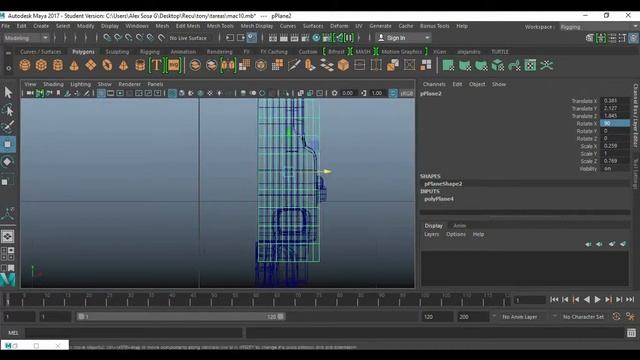Create a polygon cylinder from the shelf
Screen dimensions: 640x360
pyautogui.click(x=58, y=65)
